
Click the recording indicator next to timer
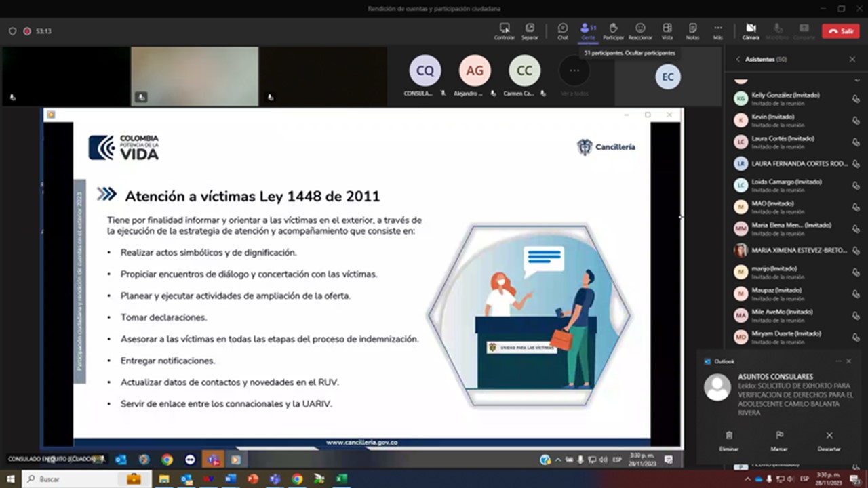(x=27, y=31)
